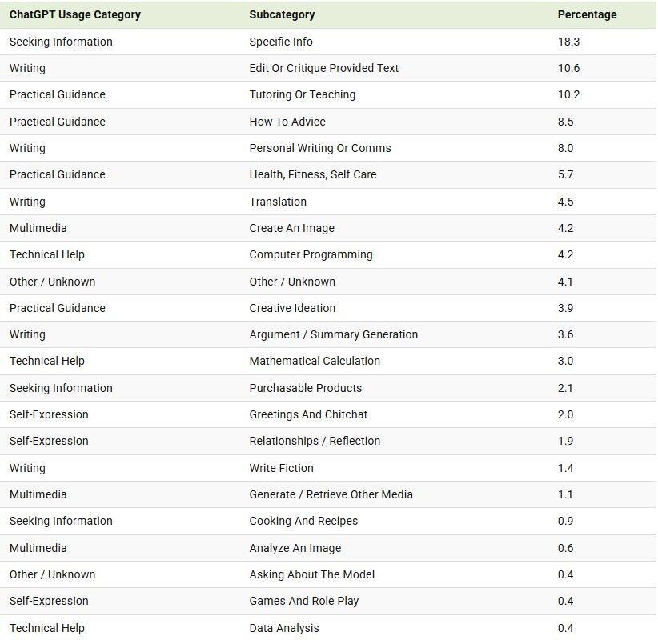
Task: Select the Health, Fitness, Self Care cell
Action: [312, 174]
